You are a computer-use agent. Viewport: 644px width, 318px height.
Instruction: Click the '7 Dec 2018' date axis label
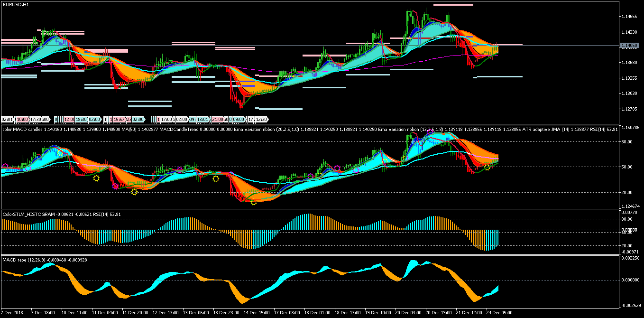point(13,313)
